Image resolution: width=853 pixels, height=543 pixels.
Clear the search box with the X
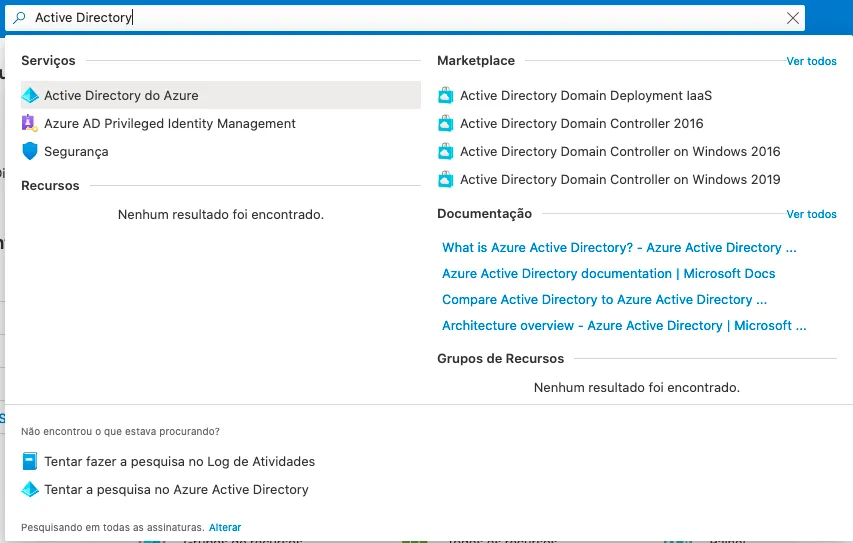click(793, 18)
